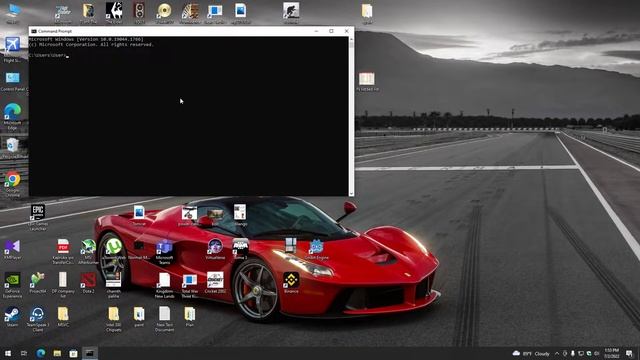Select the Total War Three Kingdoms shortcut
This screenshot has width=640, height=360.
(x=189, y=285)
